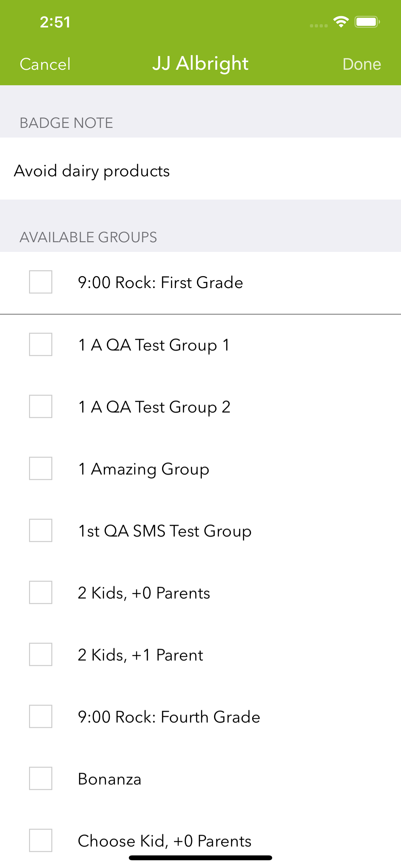The height and width of the screenshot is (868, 401).
Task: Toggle the 1 A QA Test Group 1 checkbox
Action: click(40, 344)
